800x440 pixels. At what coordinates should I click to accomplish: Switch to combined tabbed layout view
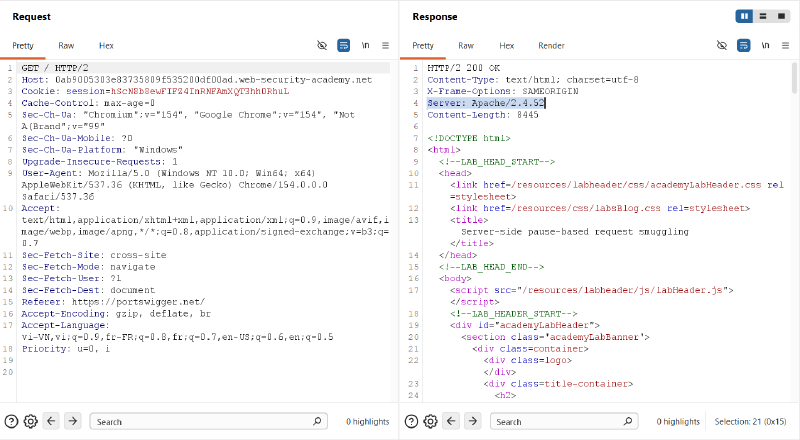click(x=781, y=16)
